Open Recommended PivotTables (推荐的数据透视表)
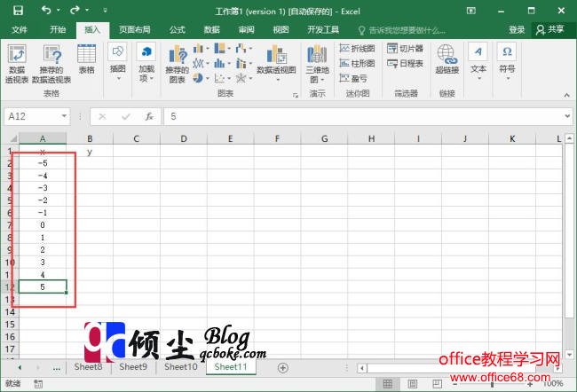 pos(51,64)
